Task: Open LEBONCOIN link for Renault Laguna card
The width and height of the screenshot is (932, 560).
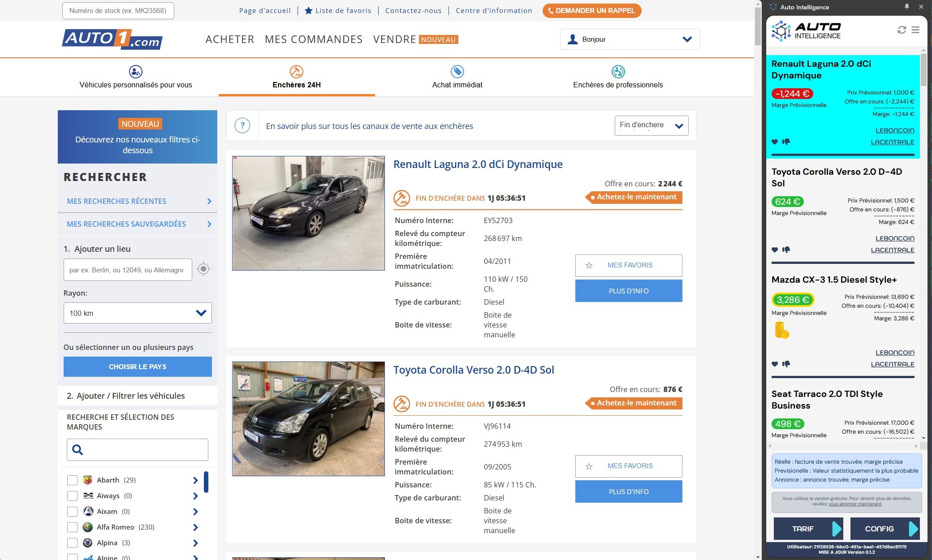Action: point(895,130)
